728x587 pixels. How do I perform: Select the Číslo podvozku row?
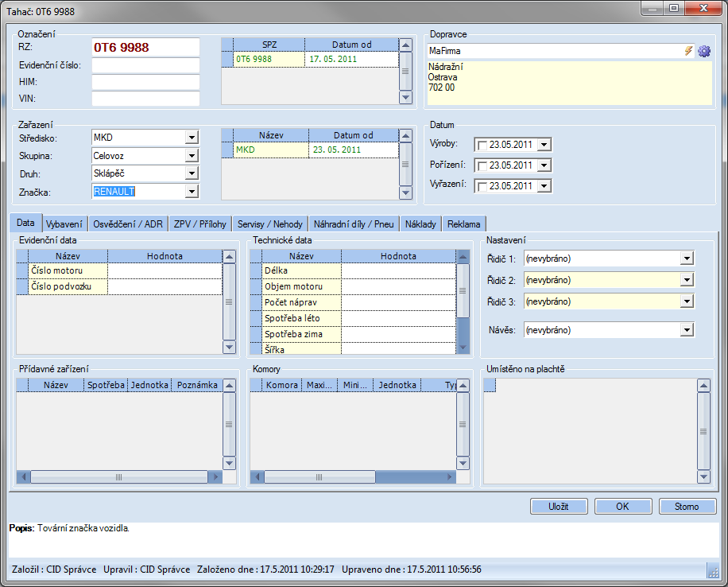pyautogui.click(x=119, y=286)
